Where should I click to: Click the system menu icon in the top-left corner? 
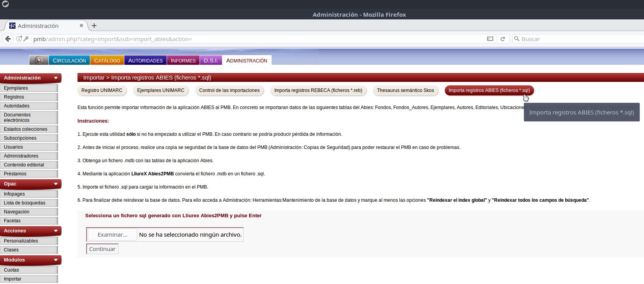[x=5, y=4]
